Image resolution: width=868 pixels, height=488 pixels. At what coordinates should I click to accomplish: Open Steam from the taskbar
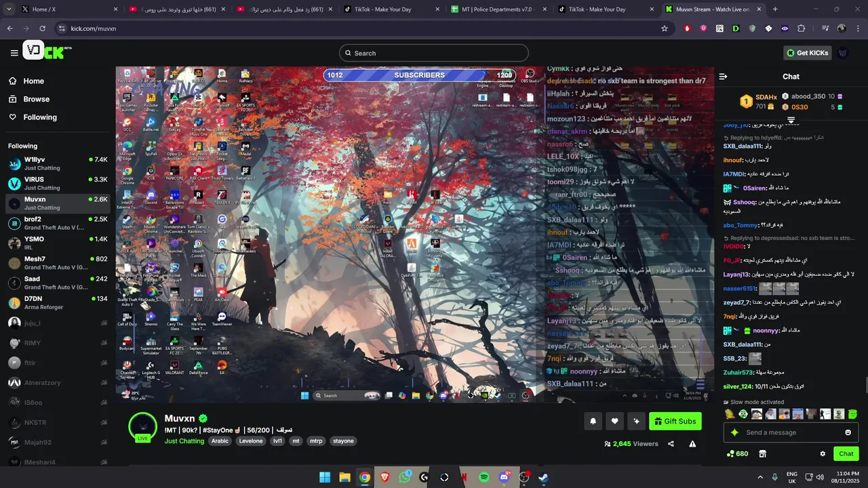tap(543, 477)
